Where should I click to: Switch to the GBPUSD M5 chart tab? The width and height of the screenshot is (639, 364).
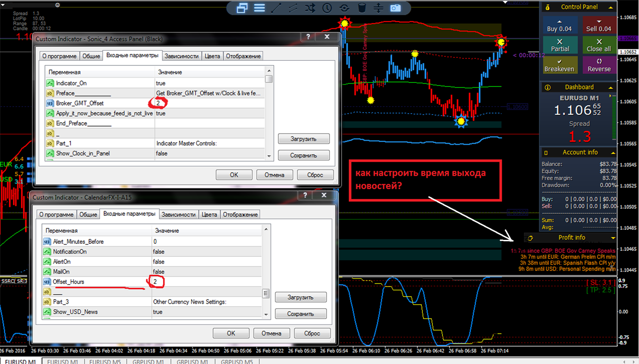237,362
